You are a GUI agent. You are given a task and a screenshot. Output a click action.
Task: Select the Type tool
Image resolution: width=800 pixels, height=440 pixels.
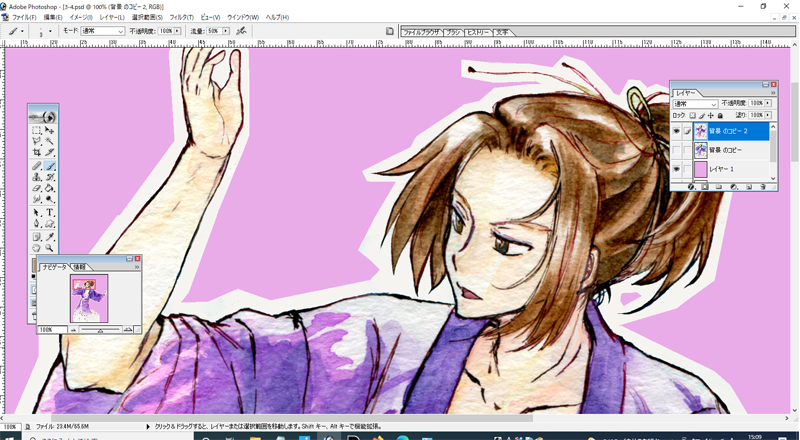49,212
